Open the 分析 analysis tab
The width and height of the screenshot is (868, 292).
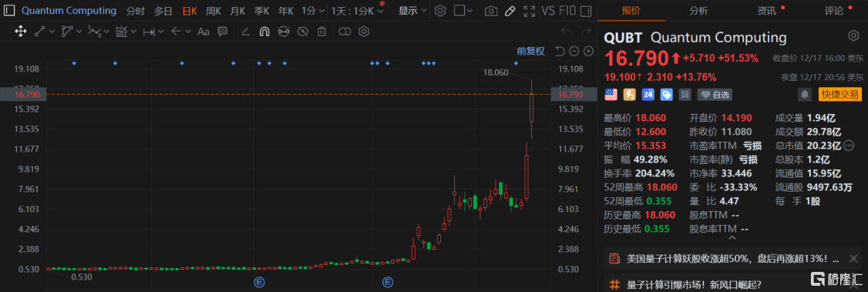698,11
